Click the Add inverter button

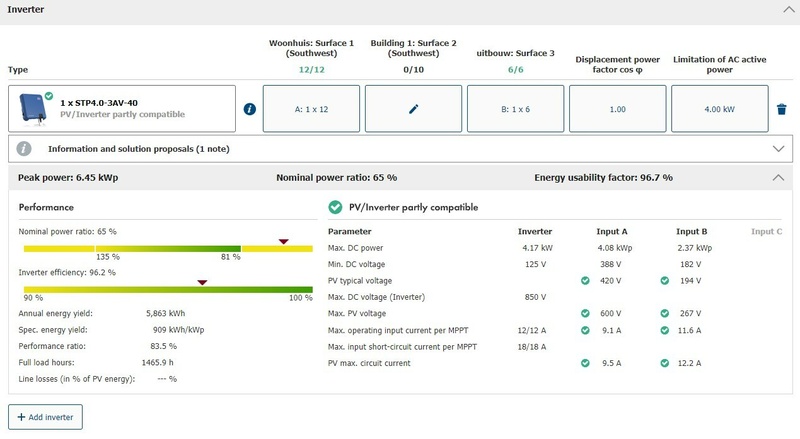(45, 416)
